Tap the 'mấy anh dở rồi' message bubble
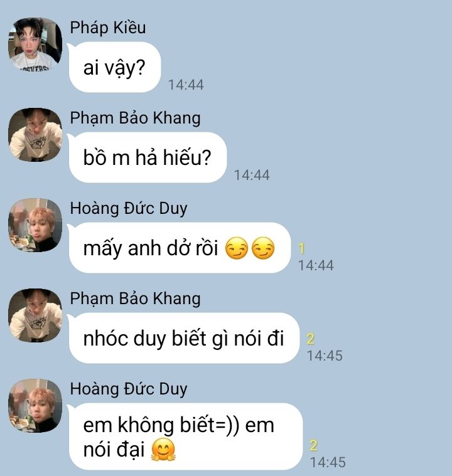The height and width of the screenshot is (476, 452). 180,248
